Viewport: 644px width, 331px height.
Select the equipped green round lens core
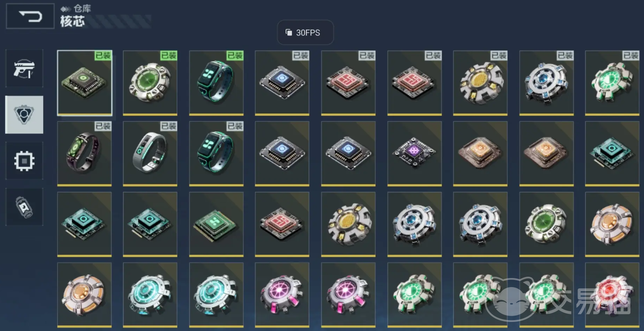point(150,83)
